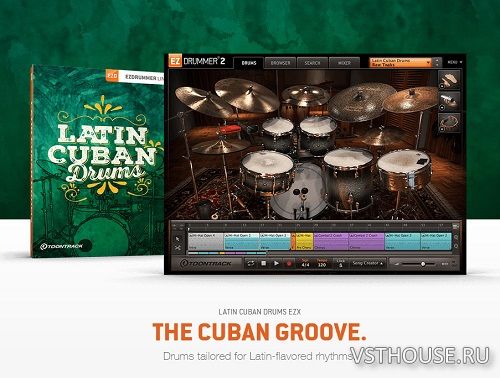This screenshot has height=378, width=500.
Task: Click the shaker percussion thumbnail
Action: (449, 101)
